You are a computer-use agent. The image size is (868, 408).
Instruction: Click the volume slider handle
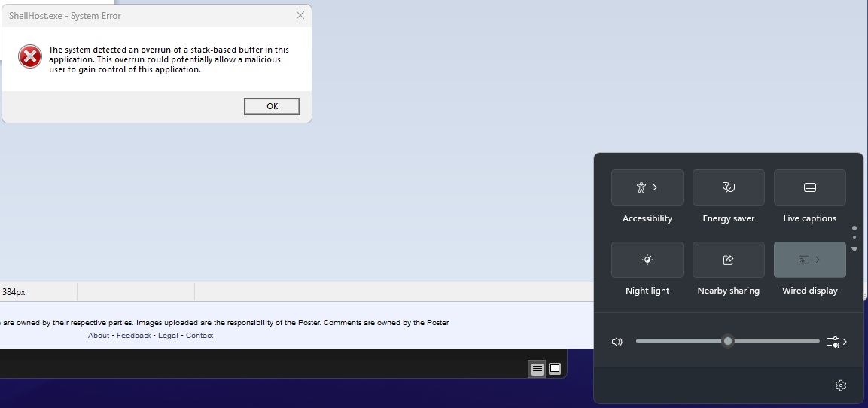click(x=728, y=341)
